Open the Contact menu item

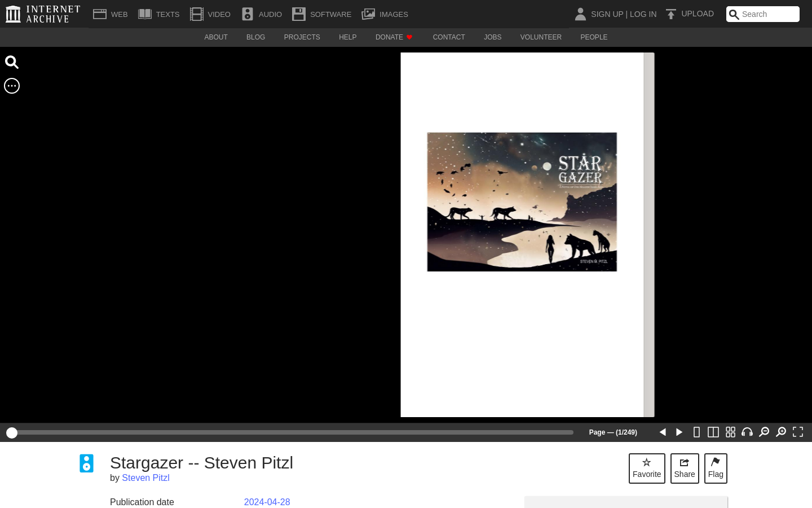tap(449, 37)
